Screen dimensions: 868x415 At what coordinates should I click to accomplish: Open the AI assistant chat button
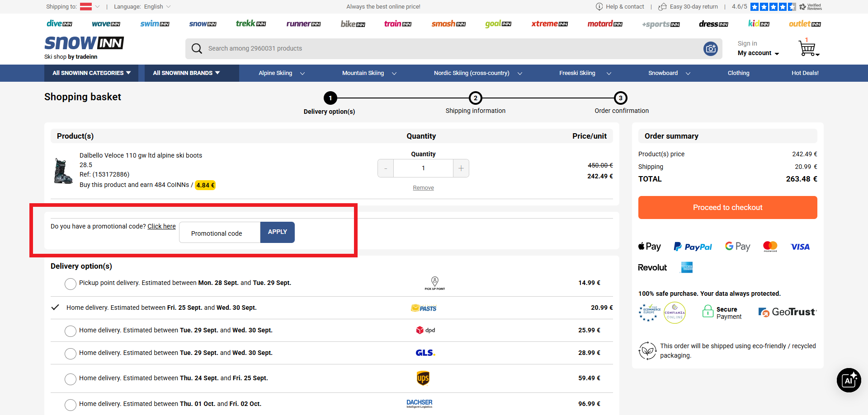(849, 380)
